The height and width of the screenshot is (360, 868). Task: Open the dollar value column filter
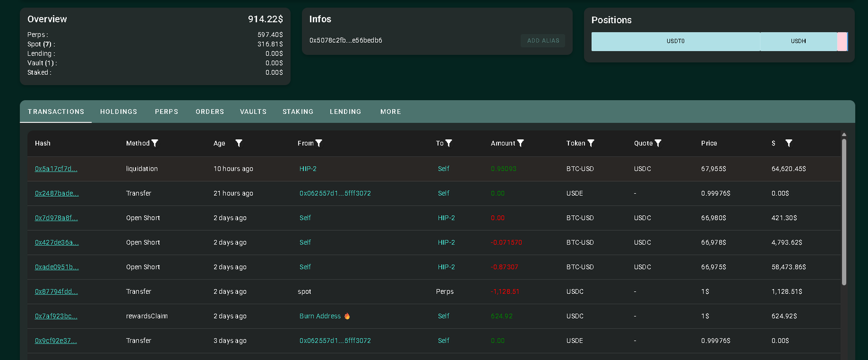click(789, 143)
